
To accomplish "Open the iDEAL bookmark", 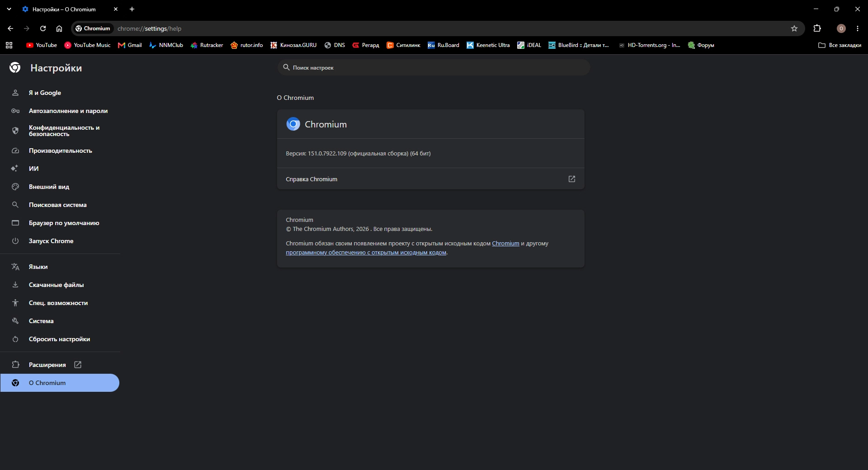I will [529, 45].
